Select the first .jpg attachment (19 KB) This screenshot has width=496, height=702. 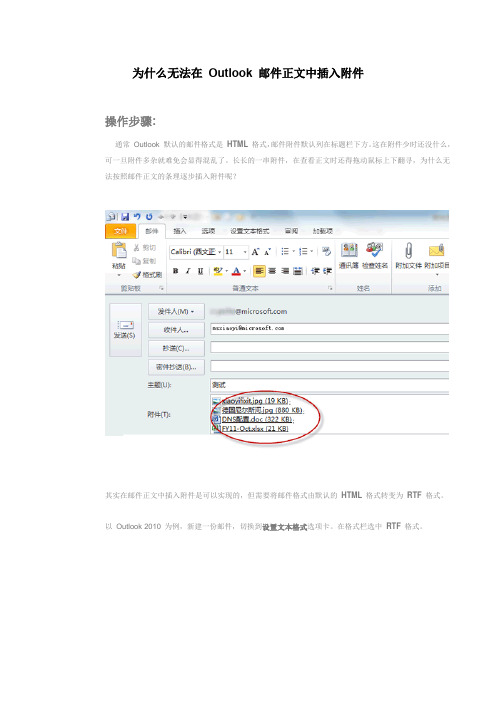(x=252, y=401)
